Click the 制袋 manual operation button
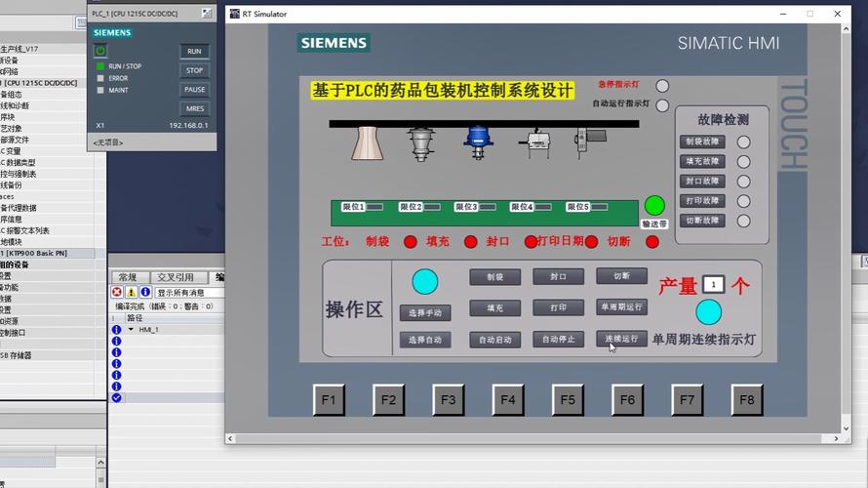Viewport: 868px width, 488px height. pos(494,277)
